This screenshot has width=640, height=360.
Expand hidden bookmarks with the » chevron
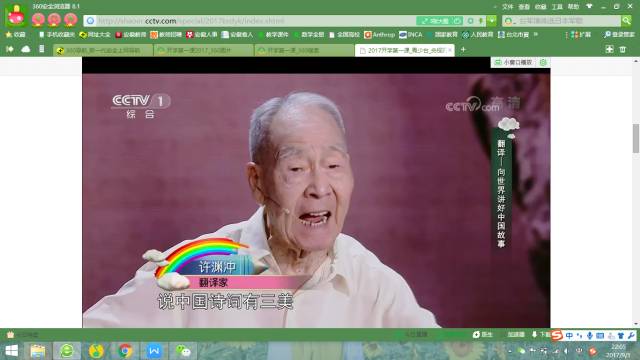click(x=536, y=35)
